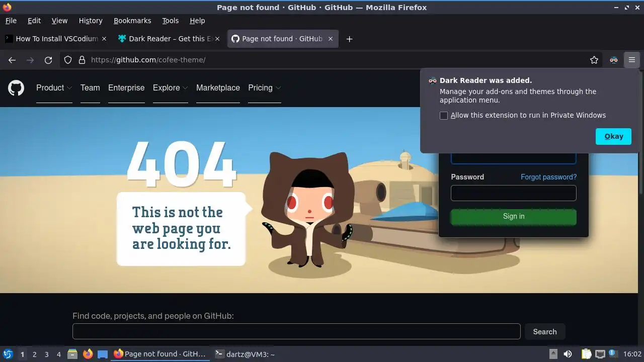Image resolution: width=644 pixels, height=362 pixels.
Task: Click the Search button on GitHub page
Action: click(545, 332)
